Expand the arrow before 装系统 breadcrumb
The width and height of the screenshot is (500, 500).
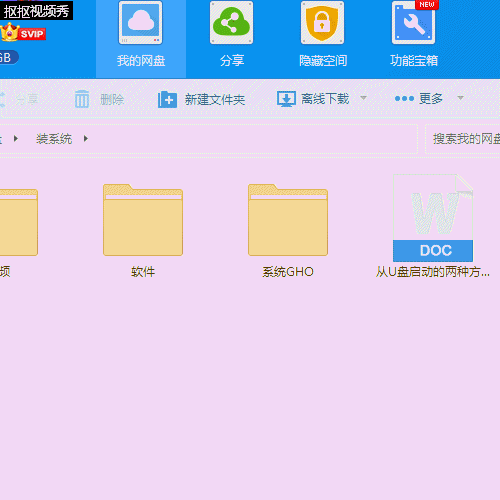coord(16,138)
